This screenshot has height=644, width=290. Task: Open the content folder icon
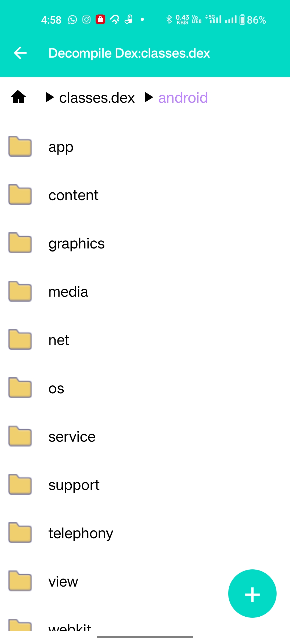coord(20,195)
